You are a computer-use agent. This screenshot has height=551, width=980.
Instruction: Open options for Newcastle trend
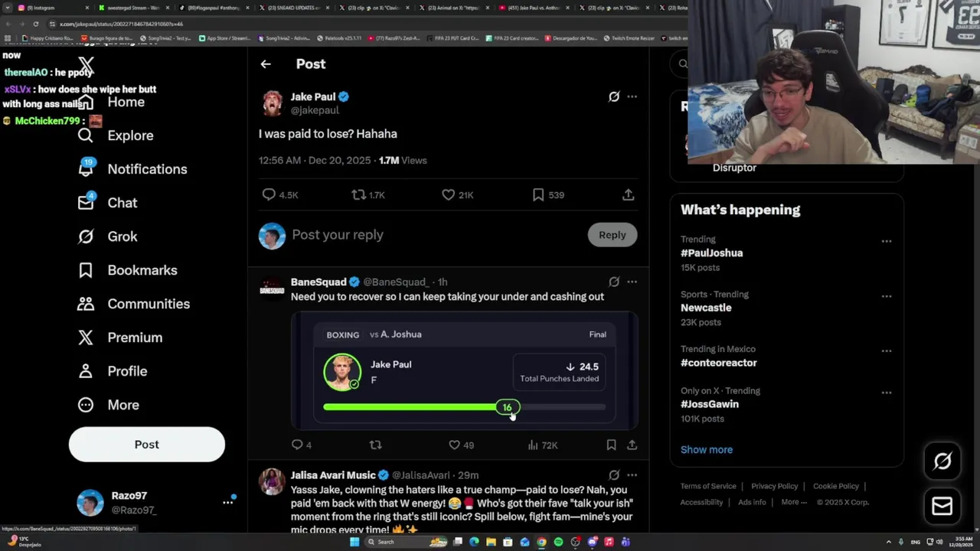(886, 296)
